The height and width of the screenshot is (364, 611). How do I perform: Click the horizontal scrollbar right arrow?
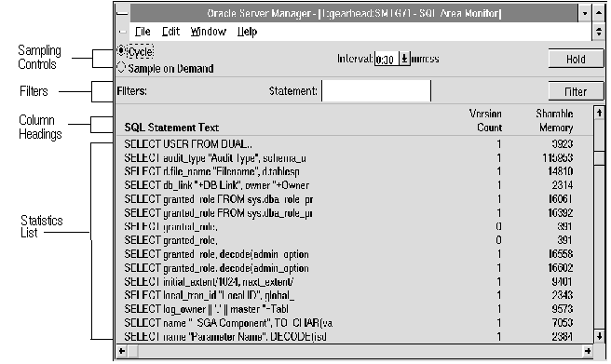587,351
